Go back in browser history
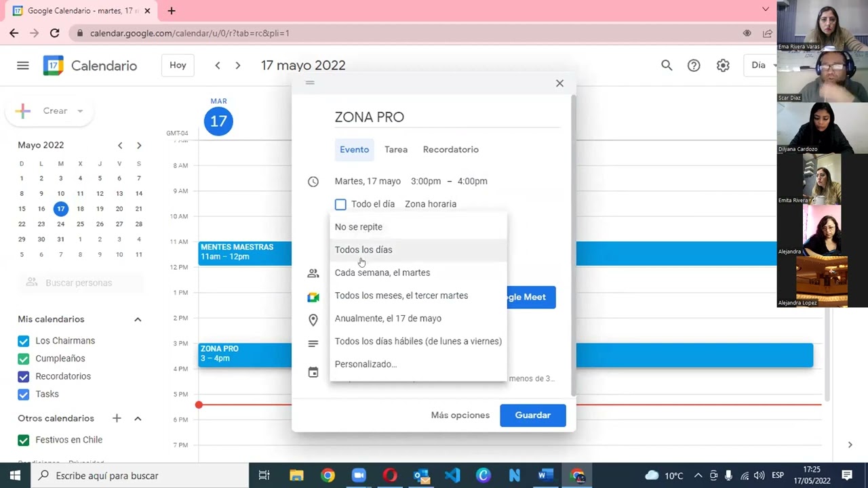The height and width of the screenshot is (488, 868). coord(14,33)
